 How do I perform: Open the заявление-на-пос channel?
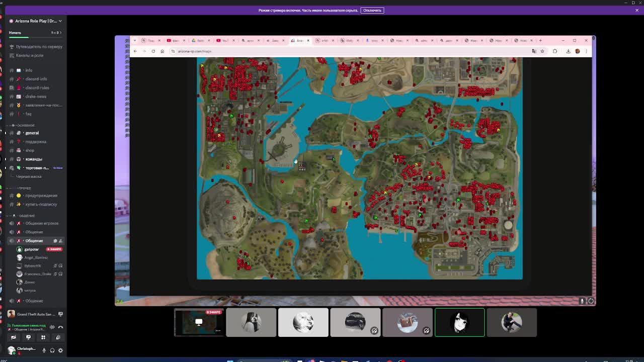pyautogui.click(x=35, y=105)
